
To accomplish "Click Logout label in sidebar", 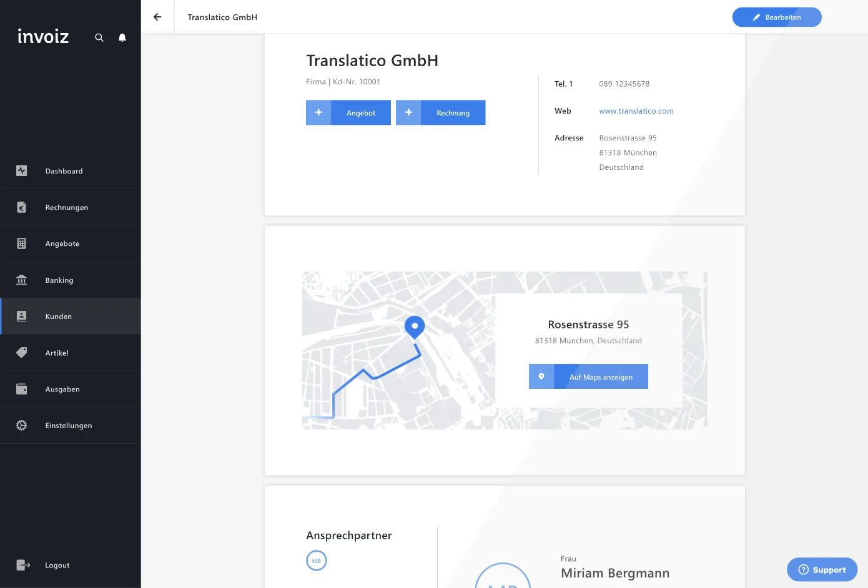I will (x=57, y=566).
